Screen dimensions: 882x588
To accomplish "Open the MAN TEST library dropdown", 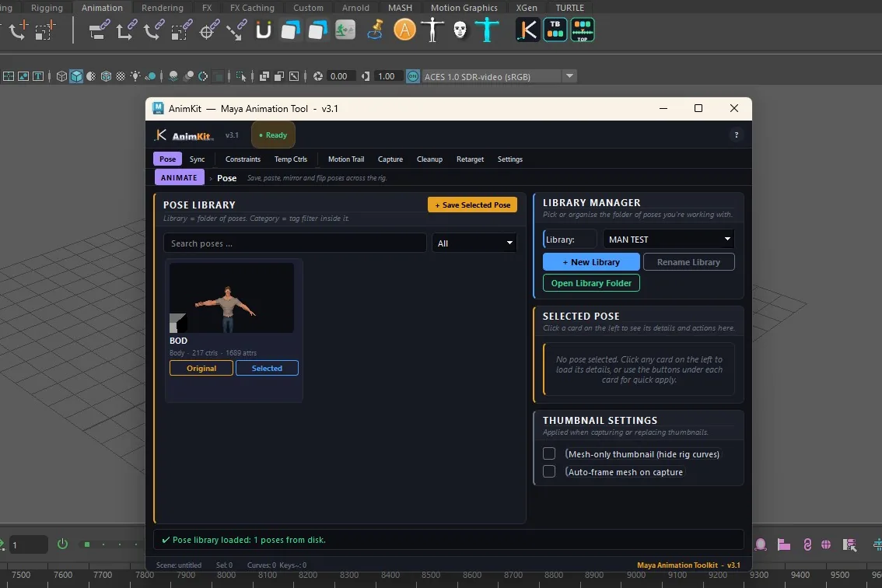I will click(668, 239).
